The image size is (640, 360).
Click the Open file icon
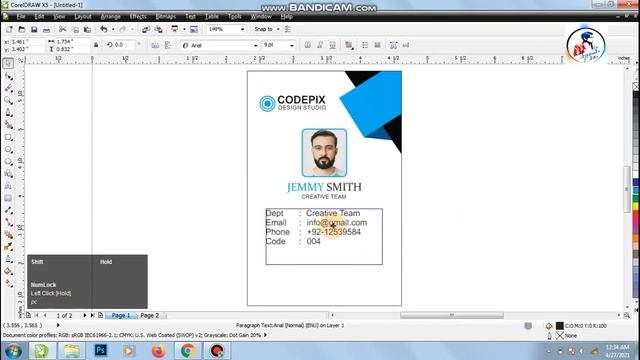[22, 29]
